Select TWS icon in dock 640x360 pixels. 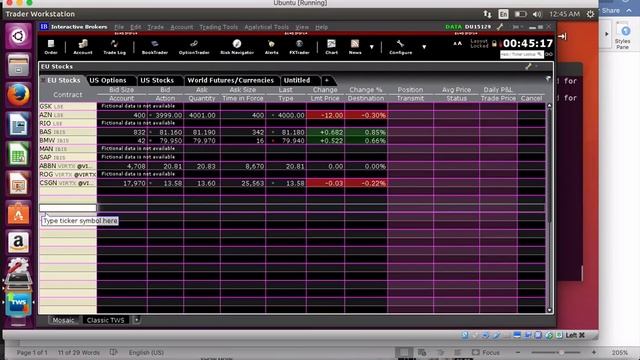[18, 304]
